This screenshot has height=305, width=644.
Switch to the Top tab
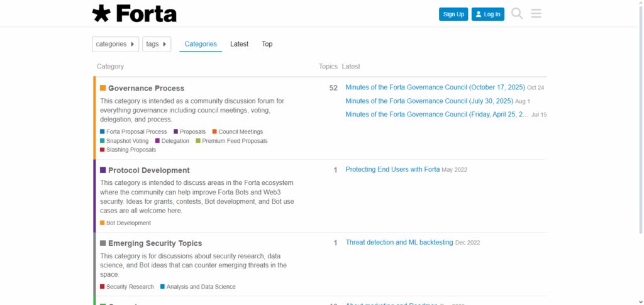point(267,44)
